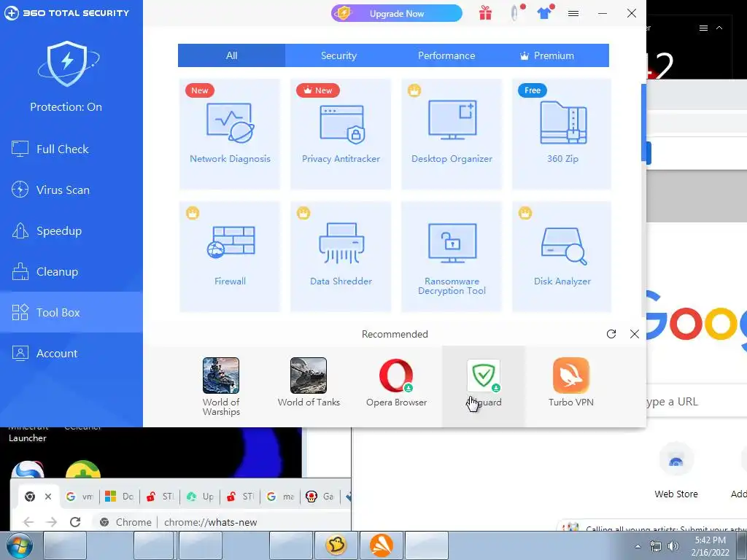Switch to the Performance tab
Viewport: 747px width, 560px height.
[x=446, y=55]
